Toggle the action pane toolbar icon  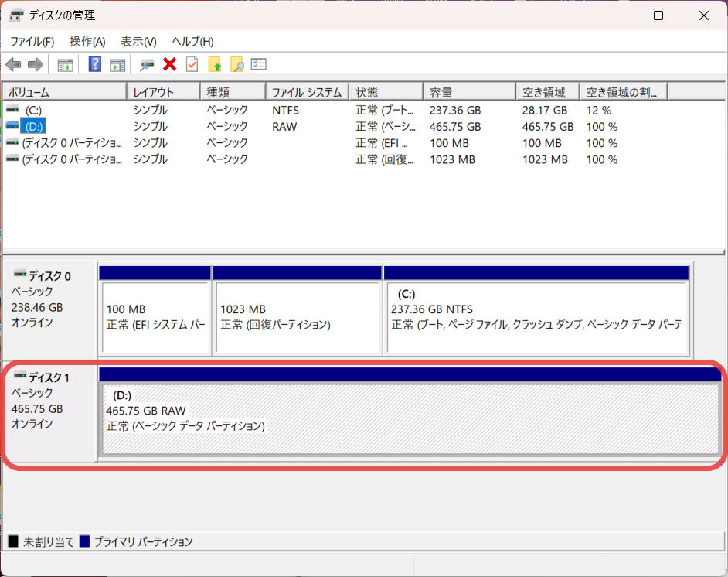tap(117, 65)
